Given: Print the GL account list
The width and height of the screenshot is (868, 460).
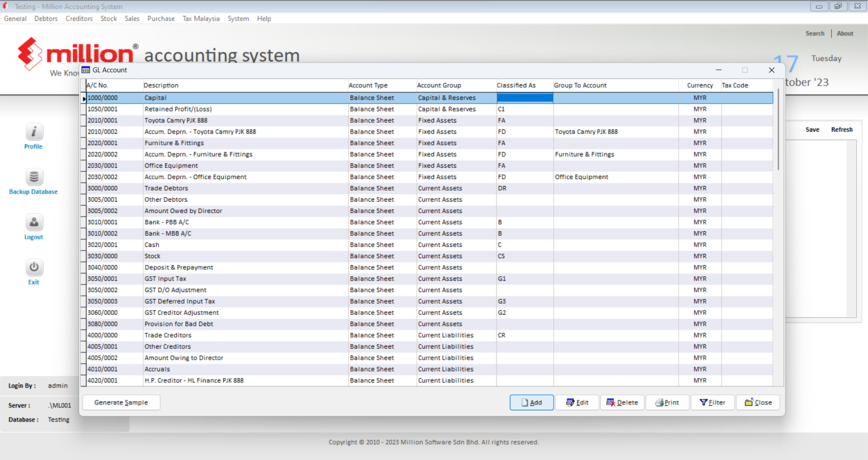Looking at the screenshot, I should point(667,402).
